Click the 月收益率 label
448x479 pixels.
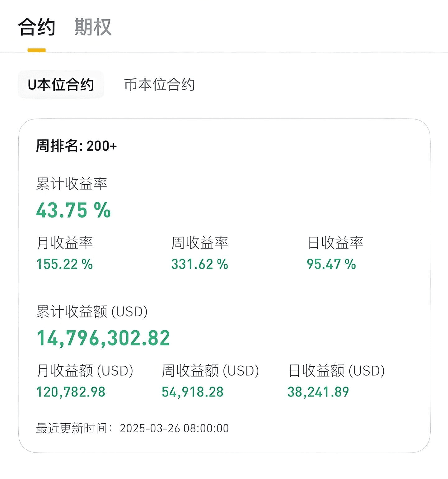(x=65, y=243)
